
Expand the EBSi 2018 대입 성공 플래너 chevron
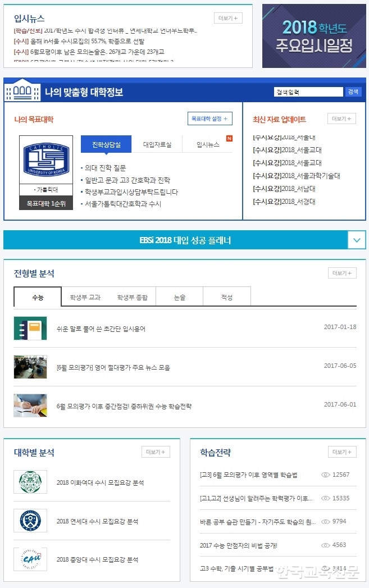point(357,240)
